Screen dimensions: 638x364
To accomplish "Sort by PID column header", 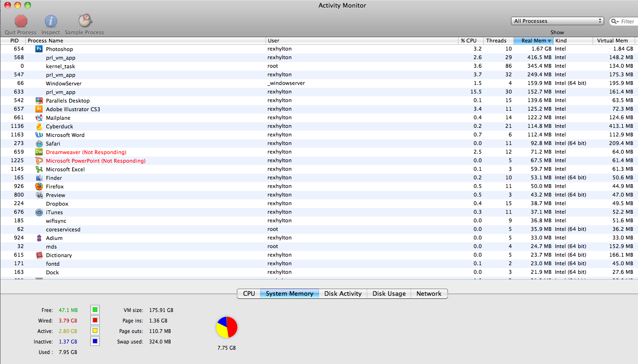I will [x=13, y=41].
